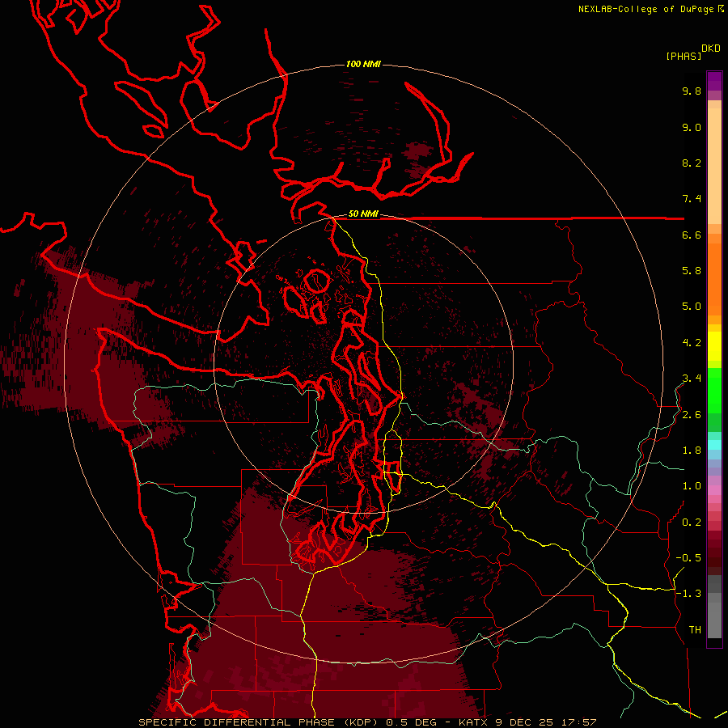This screenshot has height=728, width=728.
Task: Click the 8.2 scale label
Action: tap(692, 163)
